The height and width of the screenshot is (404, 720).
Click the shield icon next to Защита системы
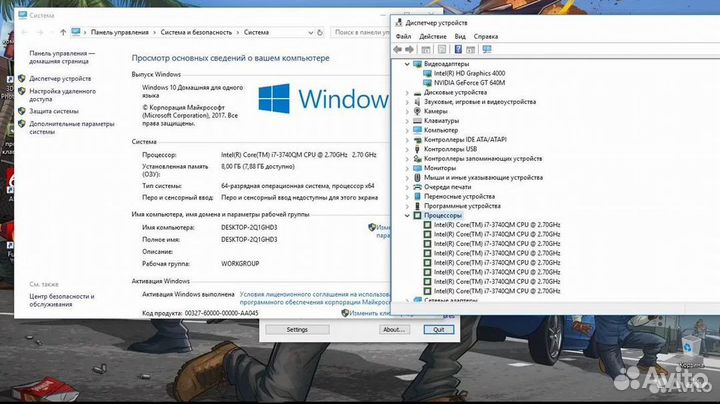[x=22, y=111]
